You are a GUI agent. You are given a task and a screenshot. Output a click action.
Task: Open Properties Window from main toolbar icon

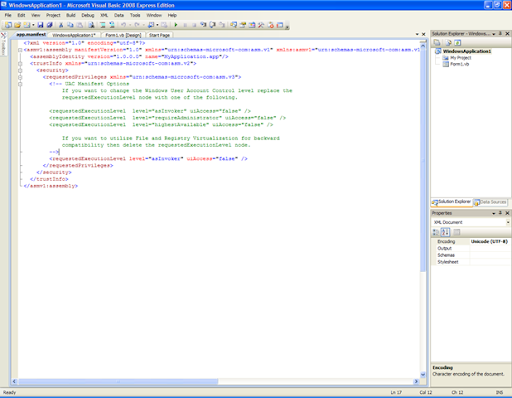tap(243, 25)
